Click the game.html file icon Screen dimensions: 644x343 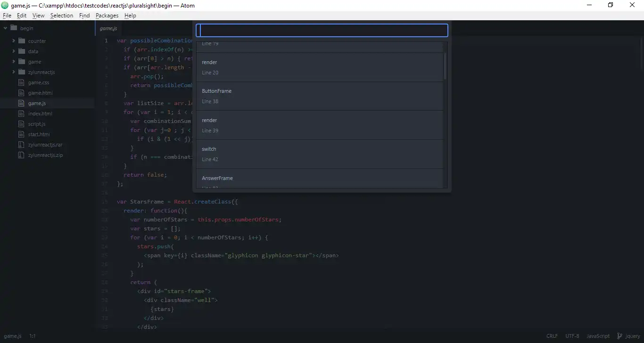22,92
